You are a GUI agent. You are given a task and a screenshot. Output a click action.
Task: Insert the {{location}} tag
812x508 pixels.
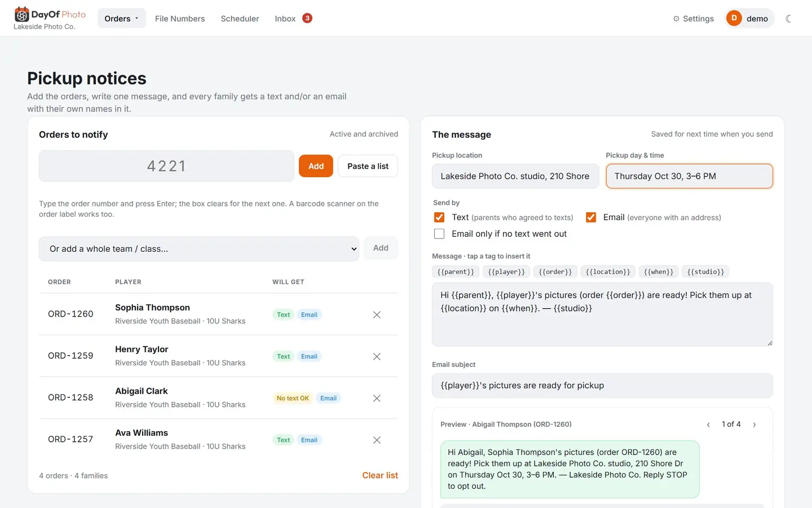click(608, 272)
